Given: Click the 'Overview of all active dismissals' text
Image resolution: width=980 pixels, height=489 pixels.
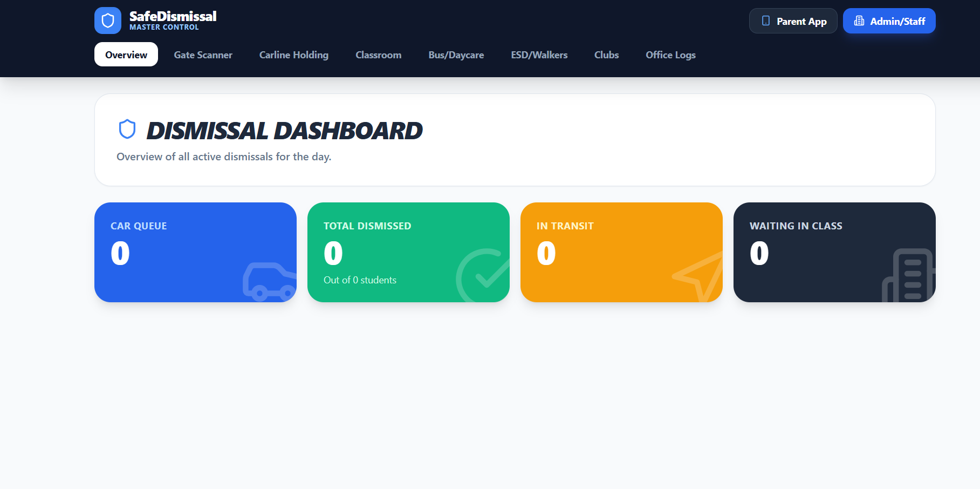Looking at the screenshot, I should point(224,157).
